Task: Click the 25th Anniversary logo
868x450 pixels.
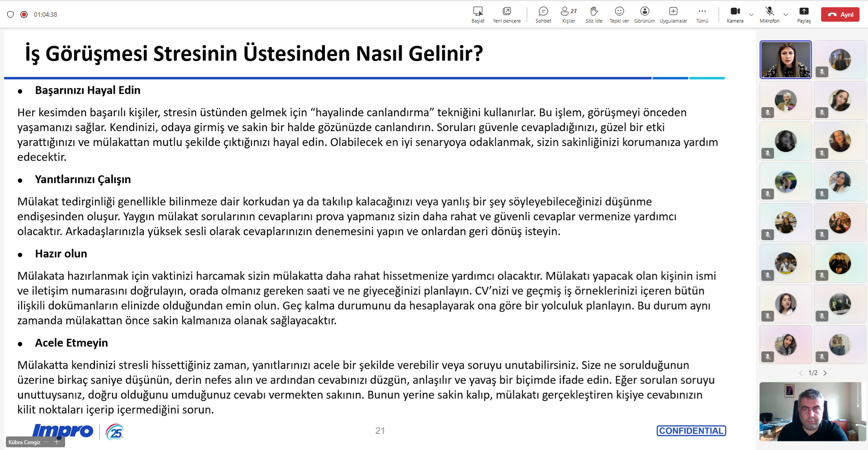Action: [115, 432]
